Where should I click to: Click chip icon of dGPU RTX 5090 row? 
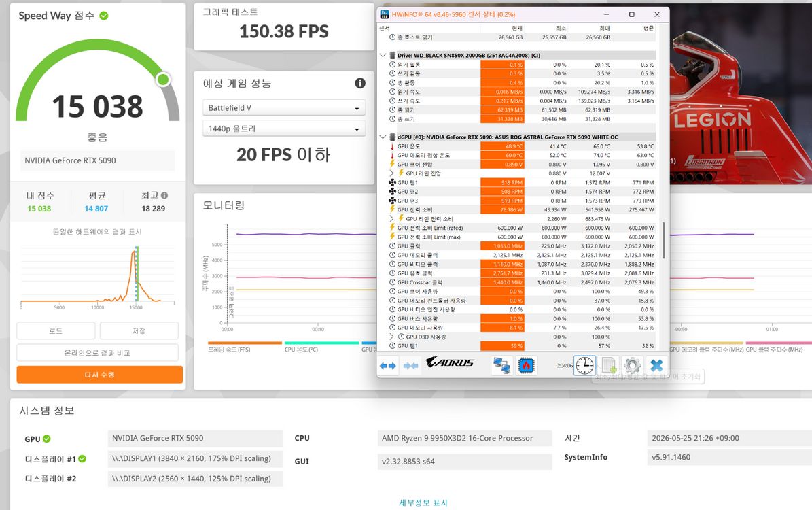pyautogui.click(x=393, y=137)
